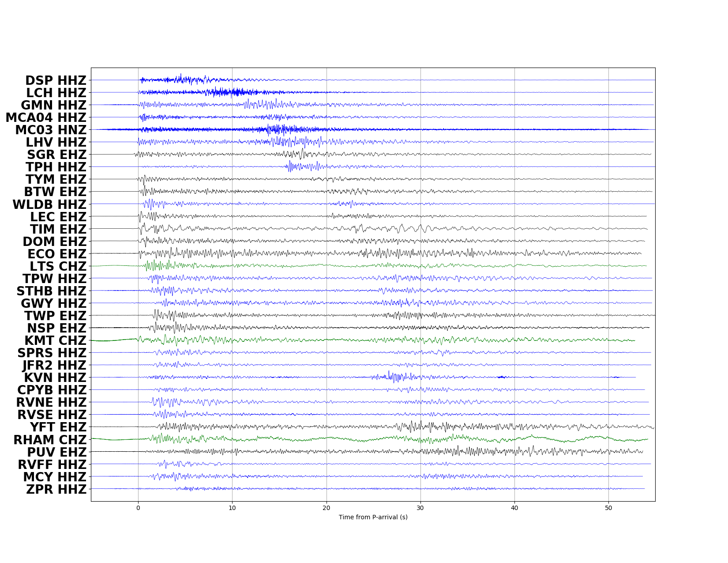This screenshot has width=728, height=563.
Task: Click the 10 second tick label
Action: [233, 508]
